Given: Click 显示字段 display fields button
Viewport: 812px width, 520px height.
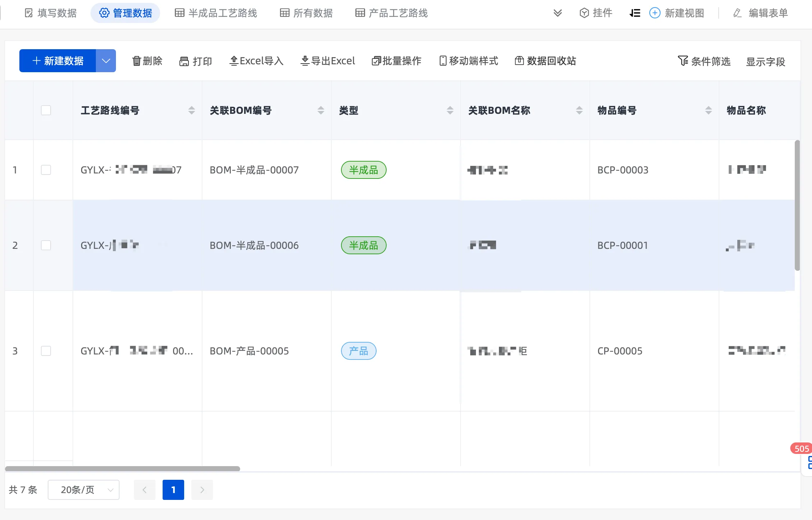Looking at the screenshot, I should (765, 62).
